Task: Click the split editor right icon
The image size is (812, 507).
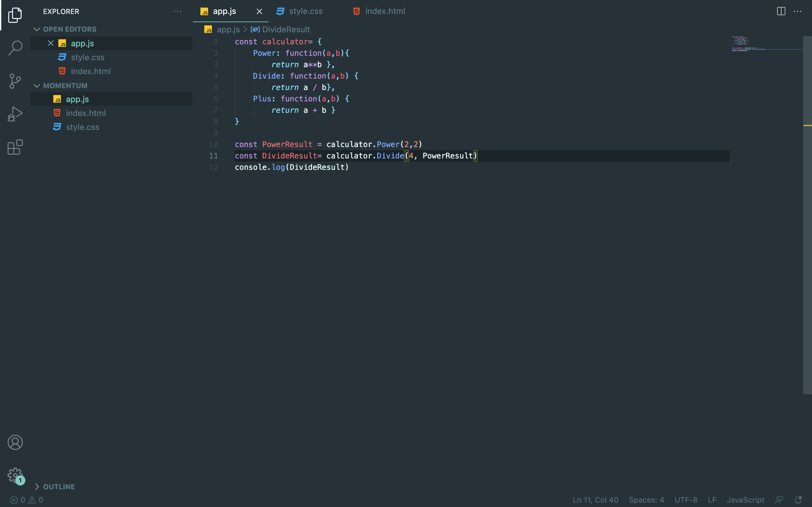Action: tap(781, 11)
